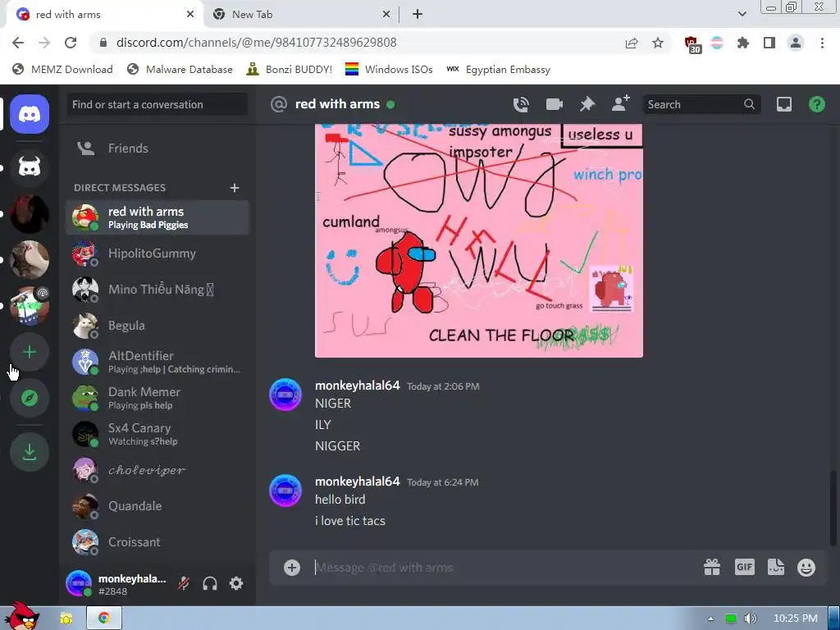The image size is (840, 630).
Task: Open the GIF picker
Action: pos(745,567)
